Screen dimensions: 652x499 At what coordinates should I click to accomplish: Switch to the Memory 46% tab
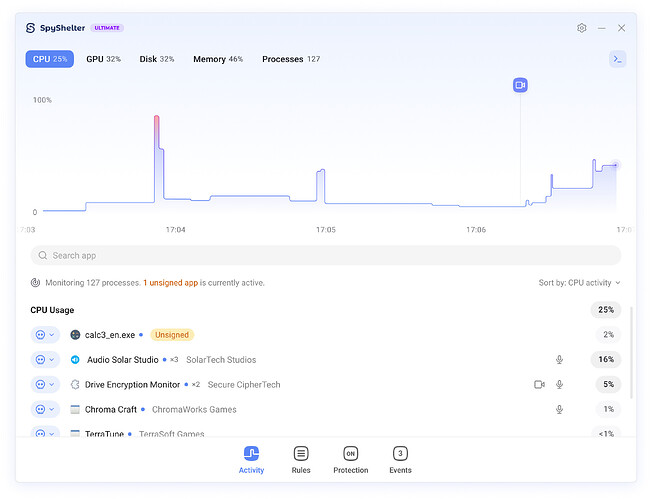coord(218,59)
